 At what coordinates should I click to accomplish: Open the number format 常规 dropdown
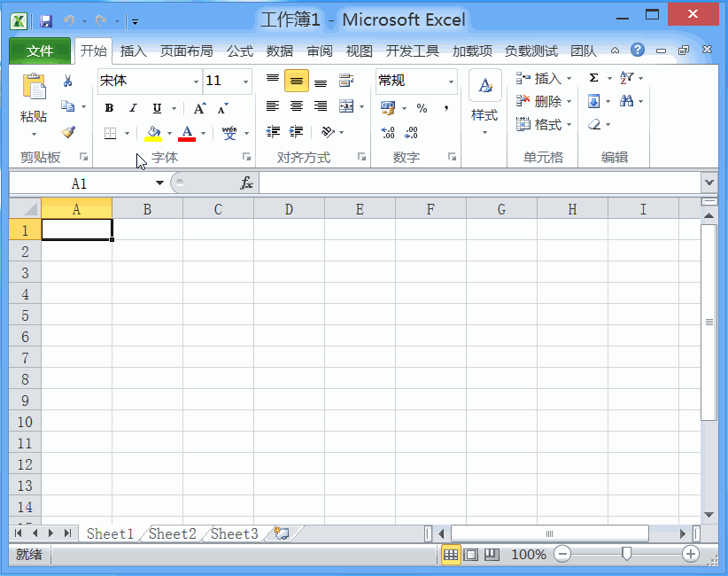point(451,82)
